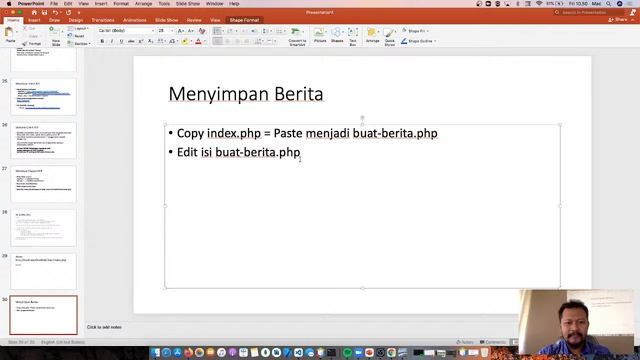
Task: Switch to the Animations tab
Action: tap(135, 20)
